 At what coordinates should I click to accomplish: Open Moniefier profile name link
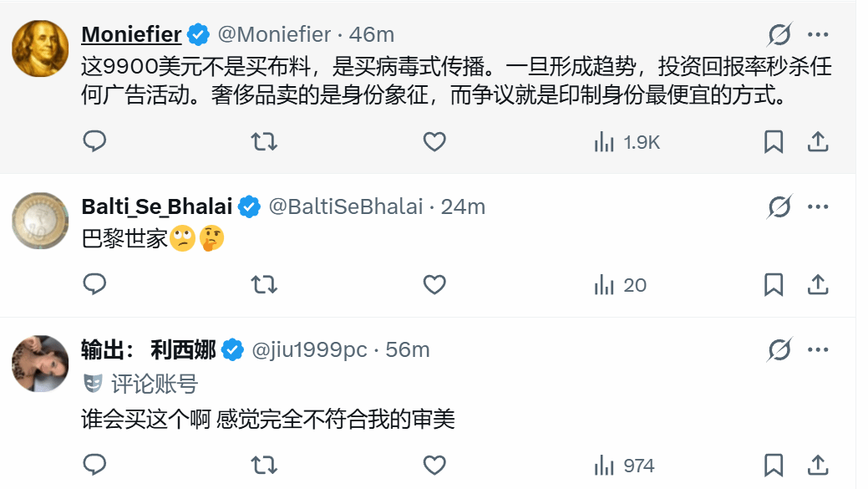click(131, 34)
